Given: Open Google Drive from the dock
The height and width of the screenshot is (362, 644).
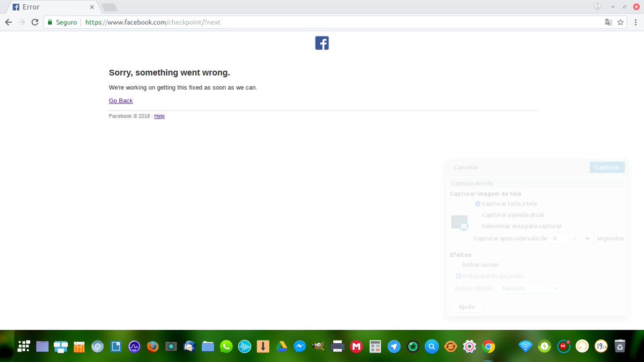Looking at the screenshot, I should click(282, 346).
